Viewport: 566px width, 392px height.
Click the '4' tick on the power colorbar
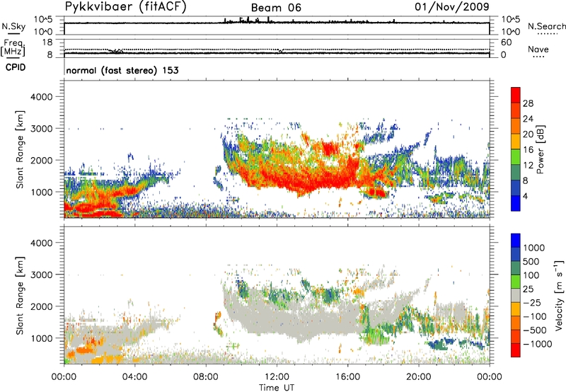pos(525,196)
